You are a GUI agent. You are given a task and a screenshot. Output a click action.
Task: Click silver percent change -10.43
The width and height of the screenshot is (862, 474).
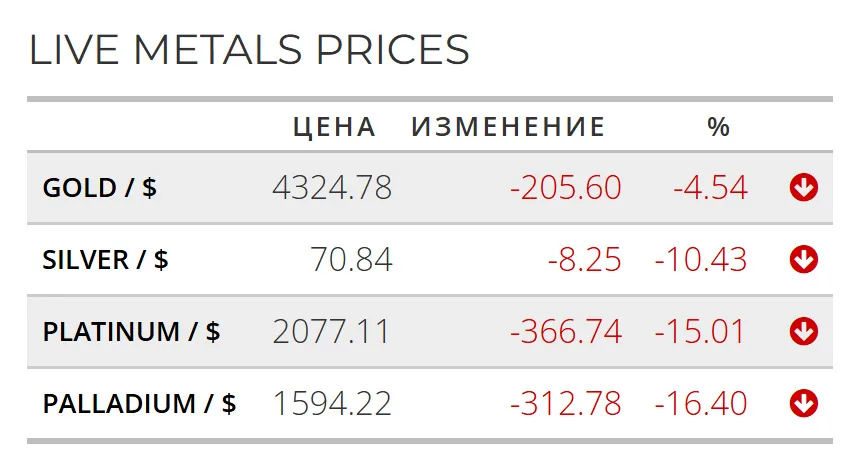(x=701, y=260)
